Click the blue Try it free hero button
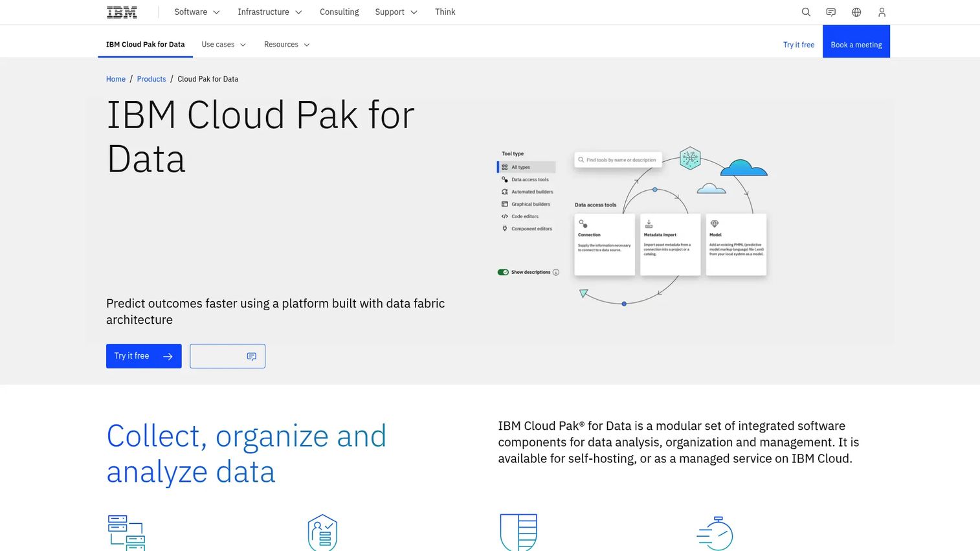 coord(144,356)
